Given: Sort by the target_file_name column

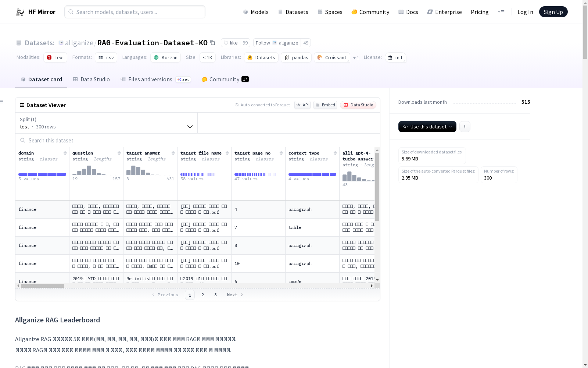Looking at the screenshot, I should point(227,153).
